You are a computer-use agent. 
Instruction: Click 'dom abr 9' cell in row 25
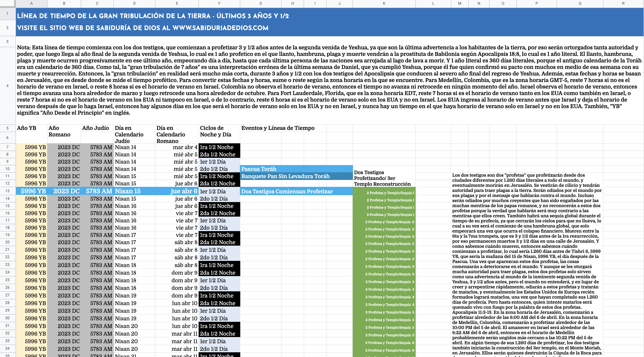[x=177, y=280]
